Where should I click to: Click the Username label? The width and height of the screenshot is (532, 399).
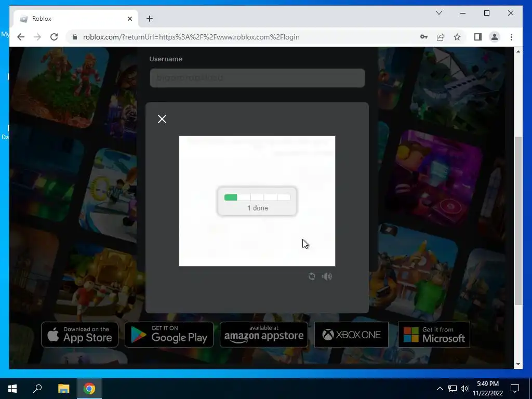point(166,59)
